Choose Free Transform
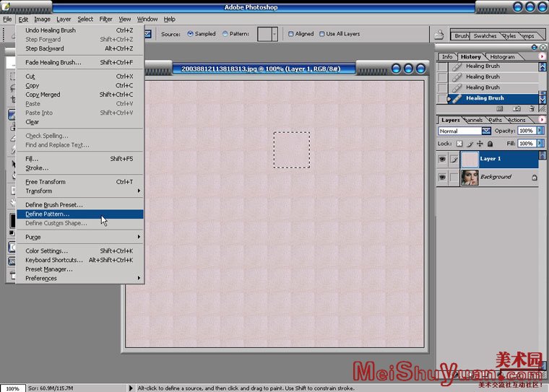Viewport: 549px width, 392px height. 80,182
